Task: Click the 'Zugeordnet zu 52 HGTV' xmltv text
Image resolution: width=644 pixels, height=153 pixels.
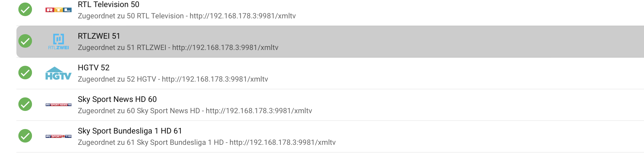Action: (173, 79)
